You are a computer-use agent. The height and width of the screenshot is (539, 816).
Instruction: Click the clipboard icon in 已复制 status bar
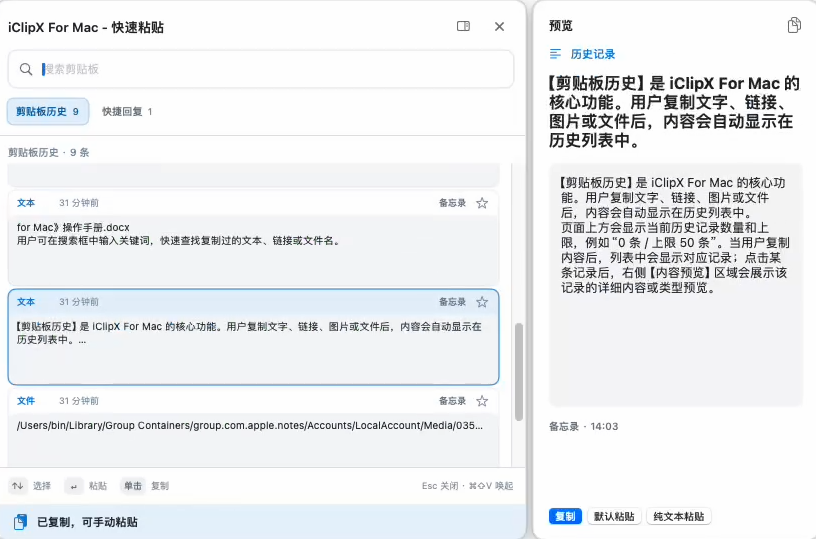(20, 522)
